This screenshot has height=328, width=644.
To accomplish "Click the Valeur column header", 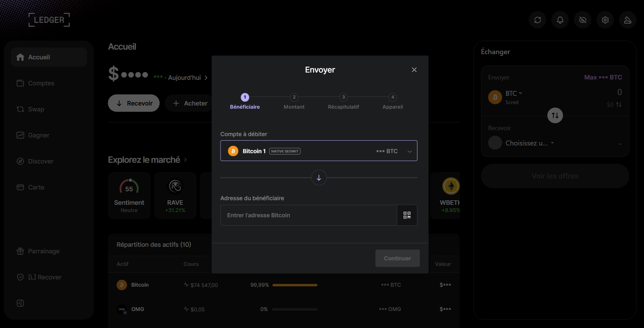I will [x=443, y=264].
